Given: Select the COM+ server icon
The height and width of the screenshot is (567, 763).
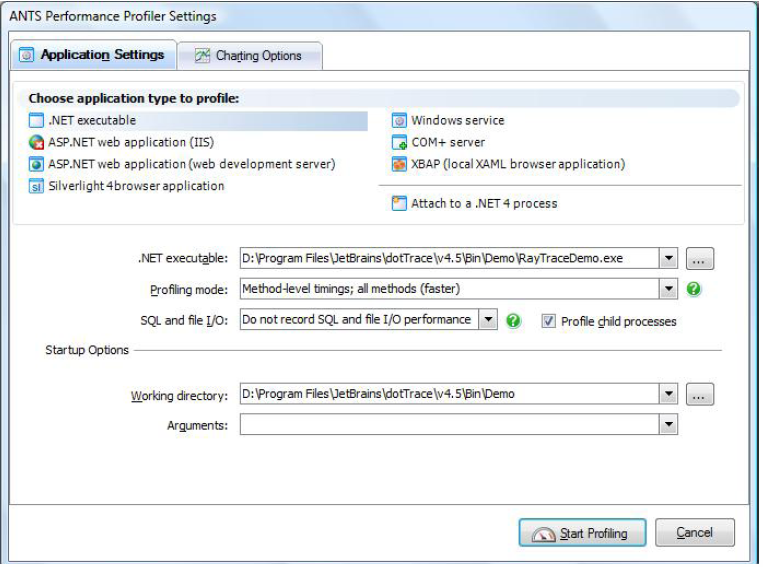Looking at the screenshot, I should [399, 143].
